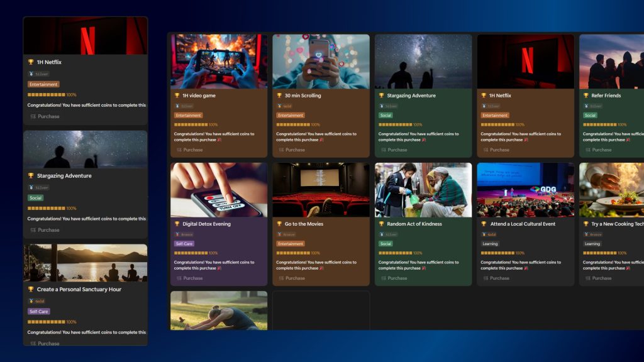Image resolution: width=644 pixels, height=362 pixels.
Task: Click trophy icon of Create a Personal Sanctuary Hour
Action: click(31, 290)
